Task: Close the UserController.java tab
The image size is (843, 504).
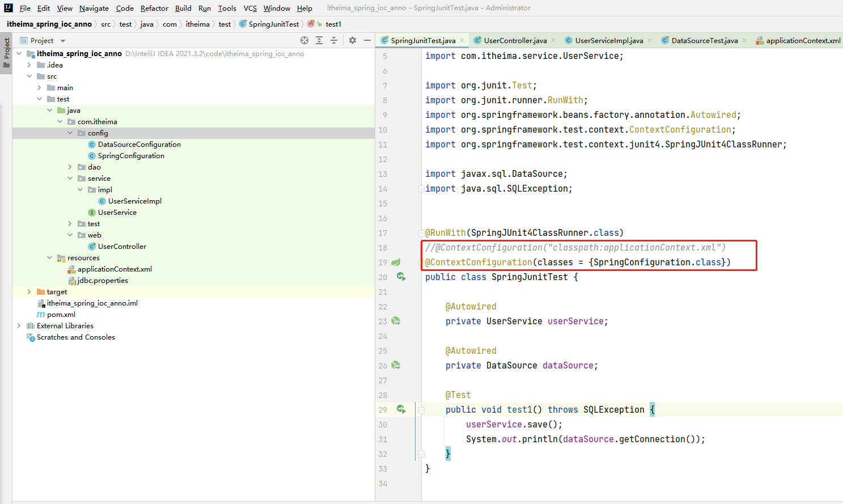Action: pos(553,40)
